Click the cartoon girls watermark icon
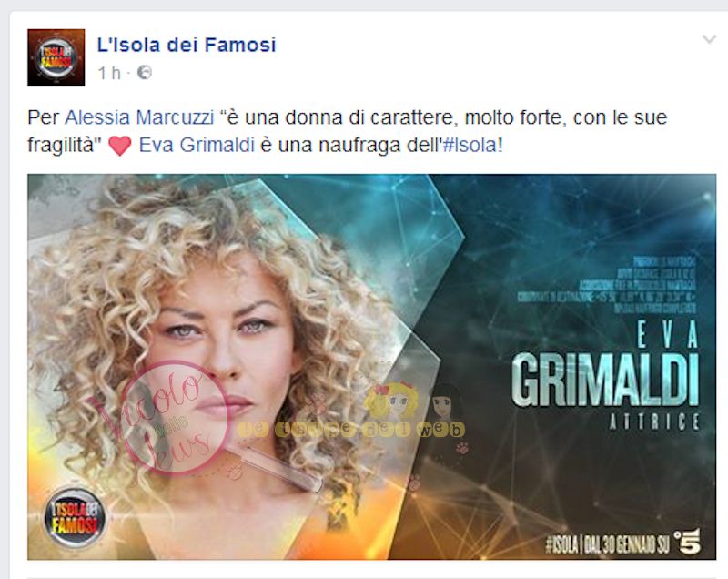Image resolution: width=728 pixels, height=579 pixels. coord(413,401)
